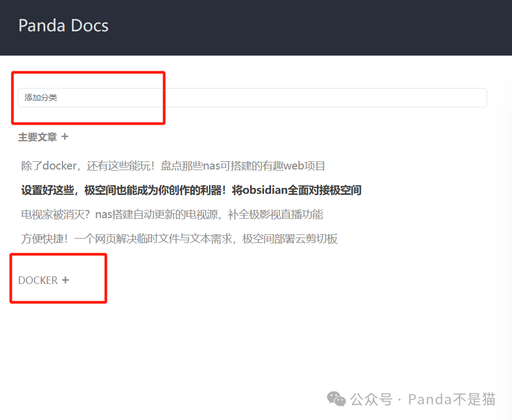Image resolution: width=512 pixels, height=420 pixels.
Task: Click the plus icon next to DOCKER
Action: (x=65, y=280)
